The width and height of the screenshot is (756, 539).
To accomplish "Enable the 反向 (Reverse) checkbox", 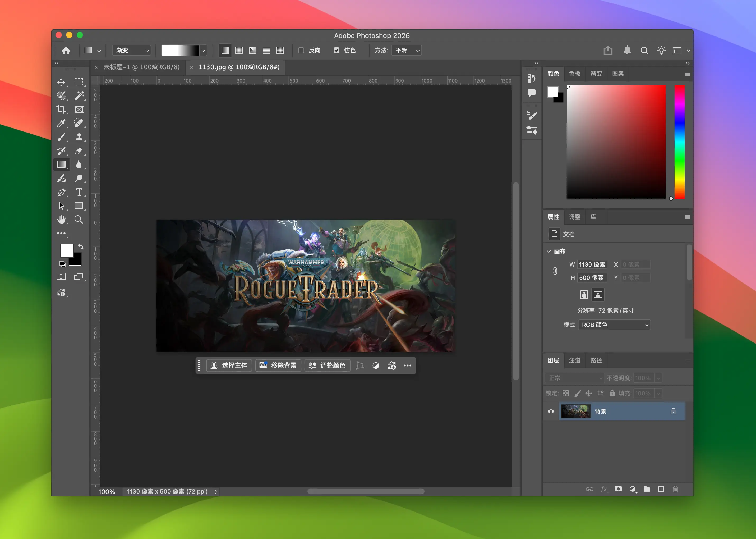I will pyautogui.click(x=301, y=51).
